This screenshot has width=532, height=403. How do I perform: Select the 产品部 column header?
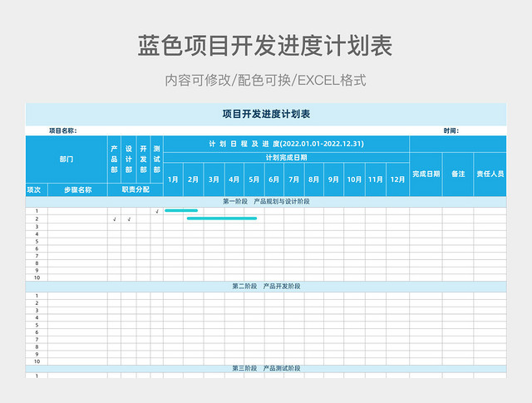pos(115,159)
